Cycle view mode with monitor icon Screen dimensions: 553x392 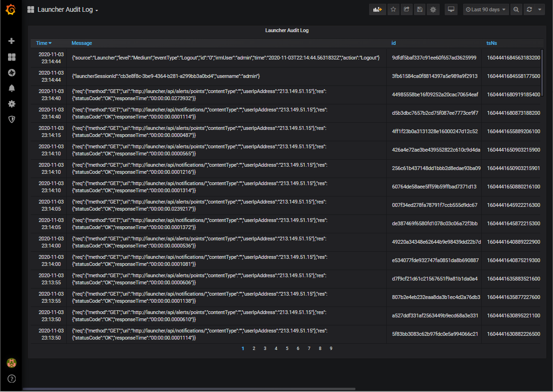451,9
